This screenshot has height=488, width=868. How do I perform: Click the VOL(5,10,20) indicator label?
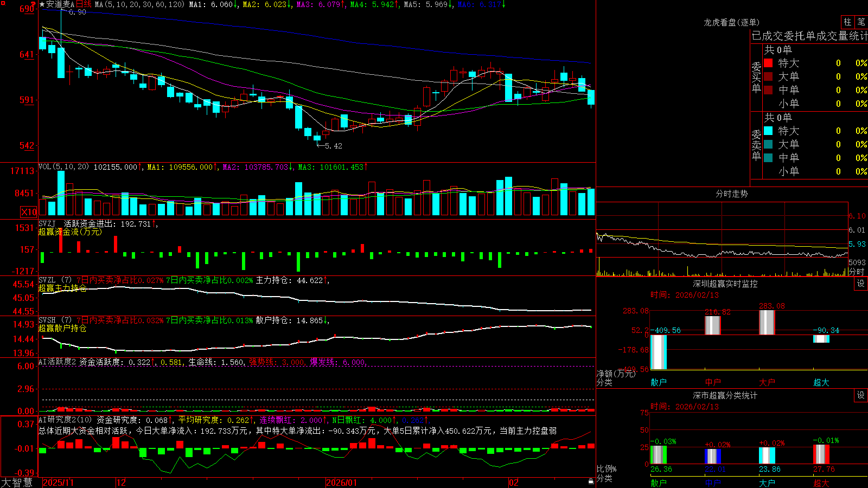pyautogui.click(x=63, y=167)
